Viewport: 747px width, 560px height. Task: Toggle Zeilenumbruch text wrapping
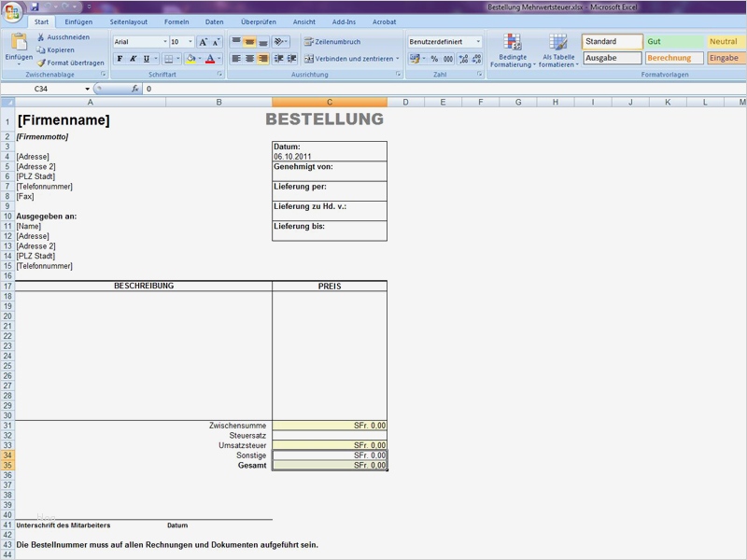tap(331, 42)
